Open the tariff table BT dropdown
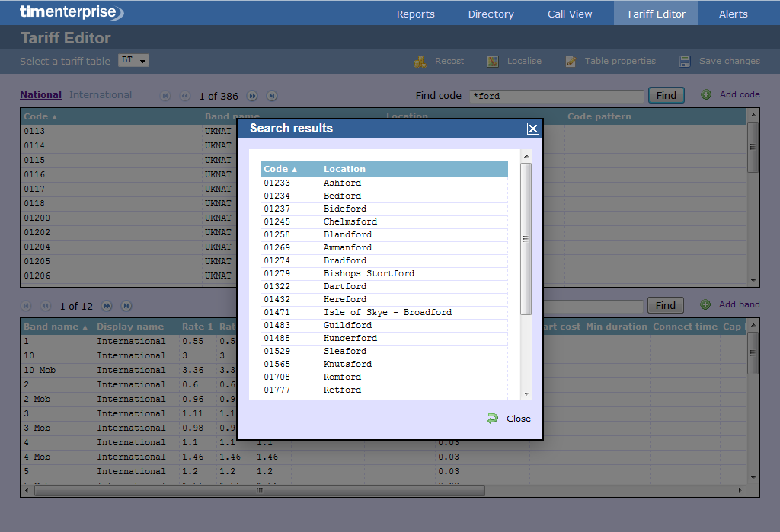 coord(133,61)
